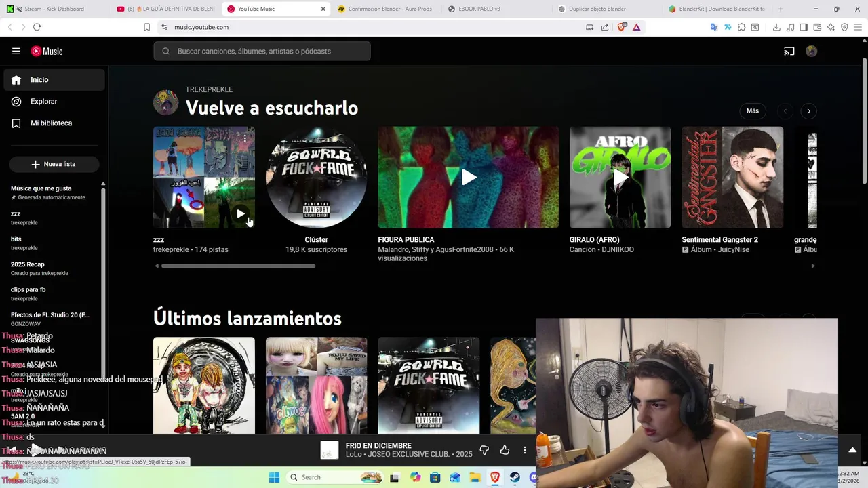The height and width of the screenshot is (488, 868).
Task: Play the zzz playlist
Action: coord(240,213)
